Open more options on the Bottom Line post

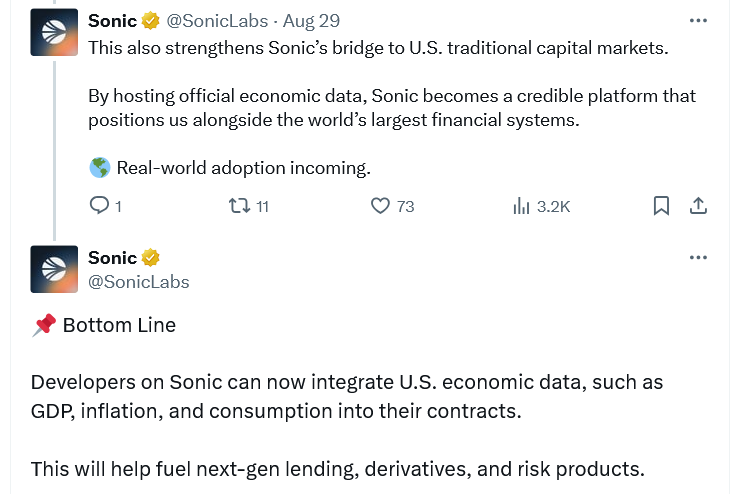pyautogui.click(x=698, y=257)
